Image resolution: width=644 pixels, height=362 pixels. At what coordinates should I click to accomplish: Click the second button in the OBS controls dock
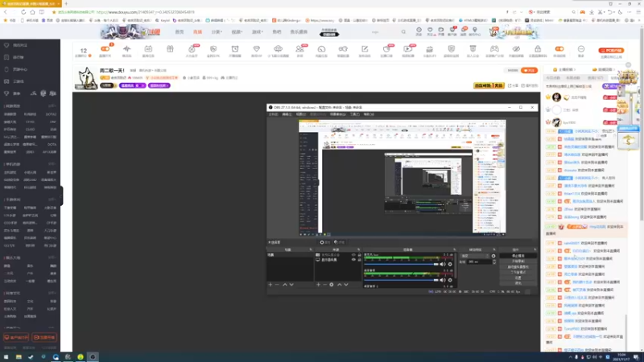518,261
